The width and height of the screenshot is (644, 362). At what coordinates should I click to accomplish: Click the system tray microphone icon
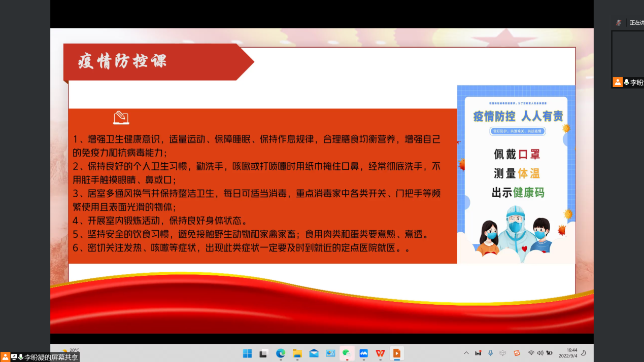point(490,353)
